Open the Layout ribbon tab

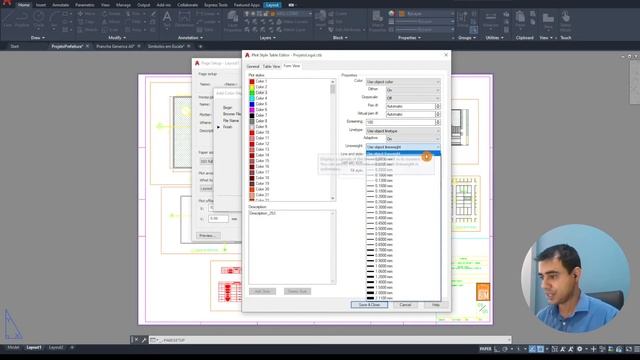click(272, 5)
